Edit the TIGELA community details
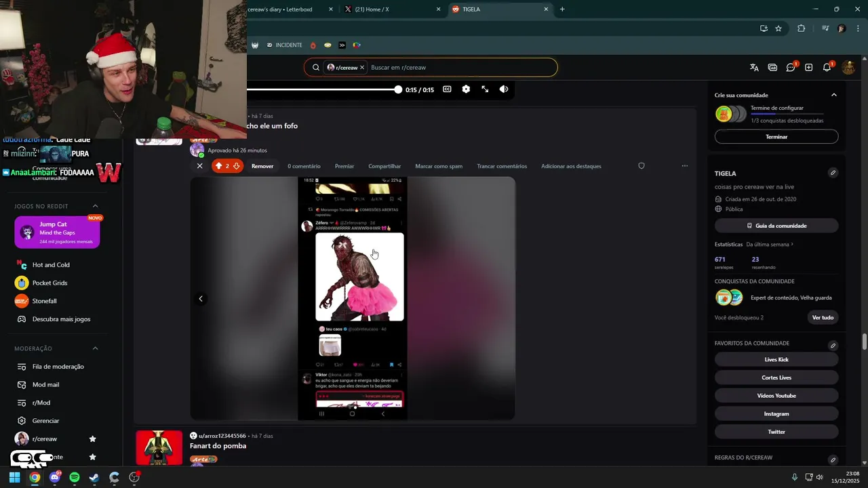The image size is (868, 488). coord(833,173)
